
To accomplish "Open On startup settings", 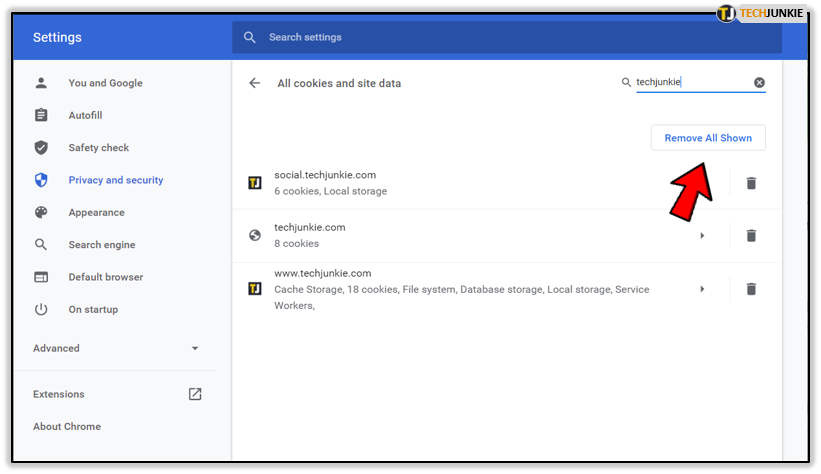I will (93, 310).
